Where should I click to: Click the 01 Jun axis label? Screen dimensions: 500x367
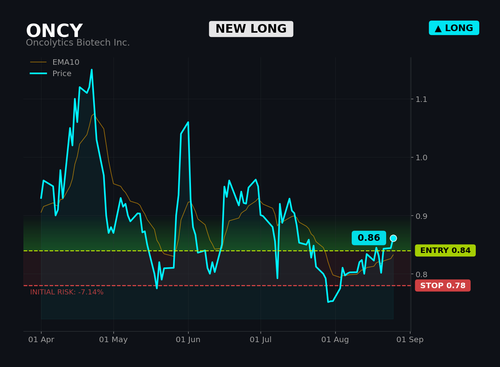(188, 339)
